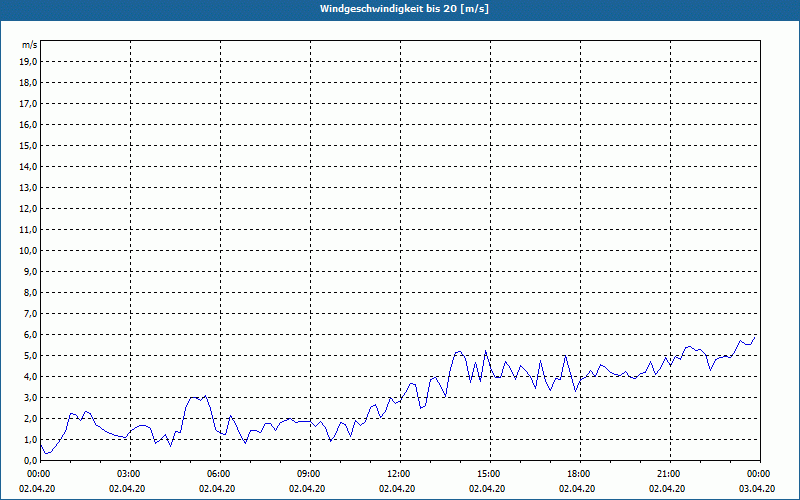
Task: Select the 8,0 y-axis label
Action: [31, 292]
